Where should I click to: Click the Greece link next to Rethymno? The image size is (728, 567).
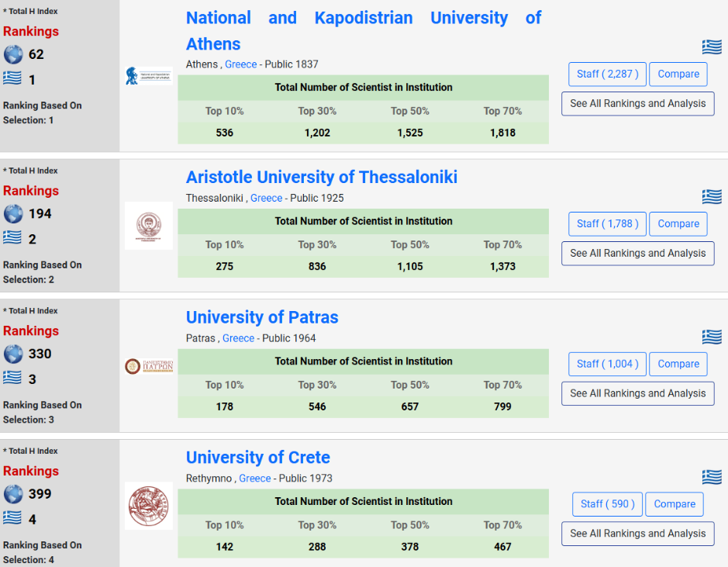click(255, 479)
